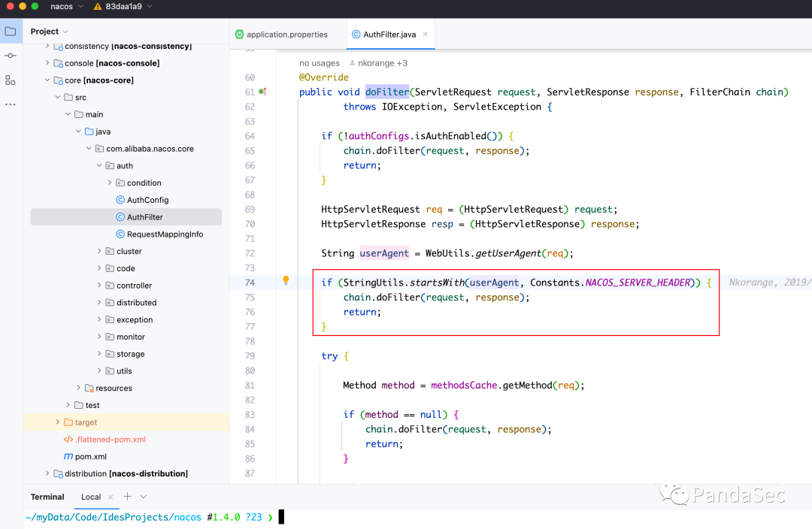Collapse the src folder
This screenshot has width=812, height=529.
57,98
